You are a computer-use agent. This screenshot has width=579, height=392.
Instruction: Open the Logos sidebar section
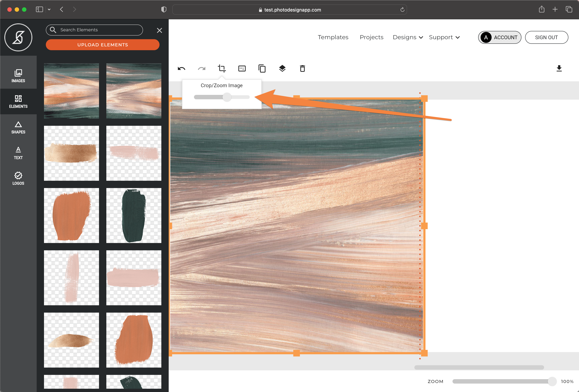[18, 178]
